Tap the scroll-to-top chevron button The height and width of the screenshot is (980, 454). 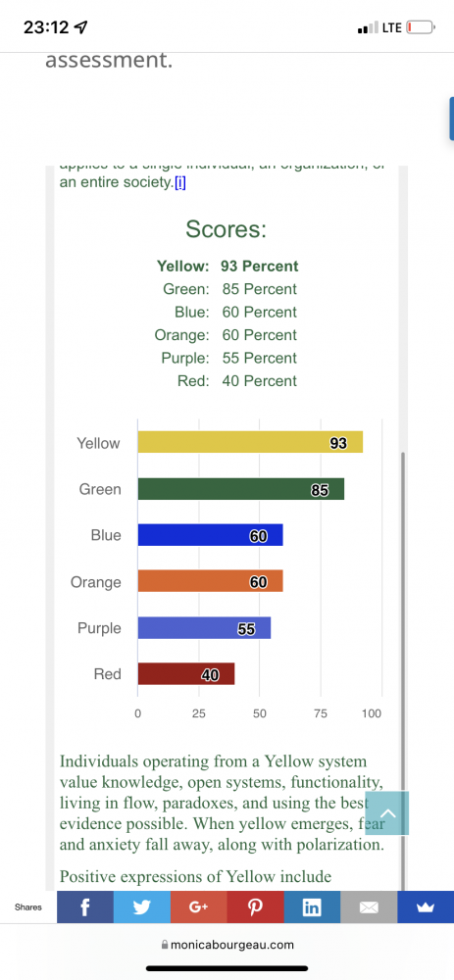tap(387, 813)
